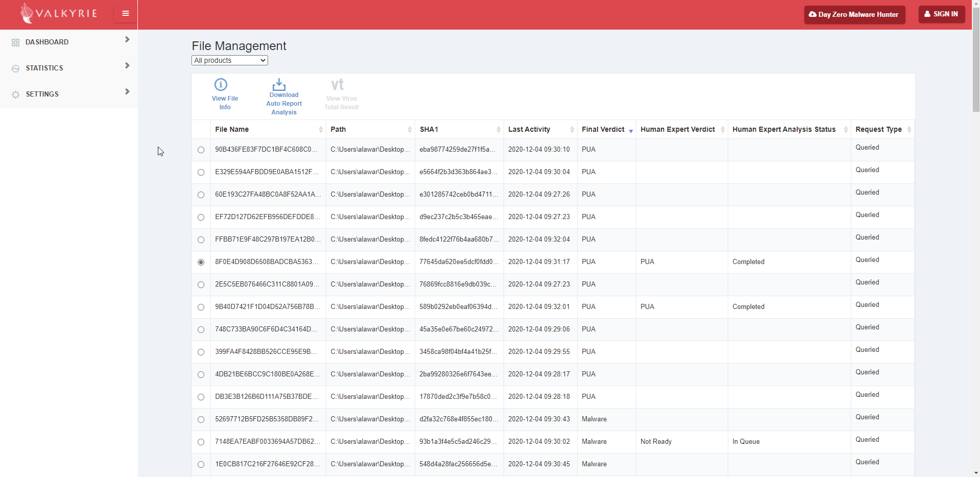Click the Sign In button

pos(941,14)
